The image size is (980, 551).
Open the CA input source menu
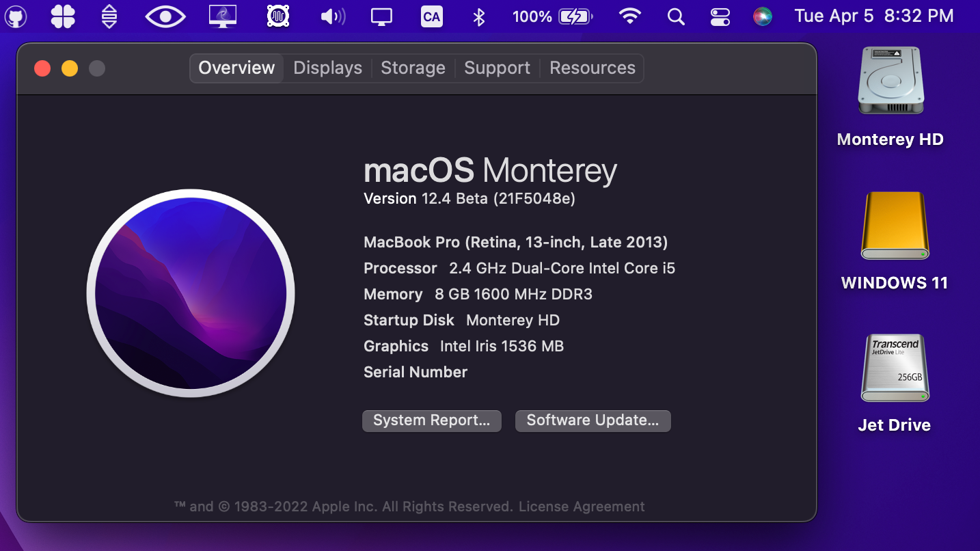pos(431,16)
